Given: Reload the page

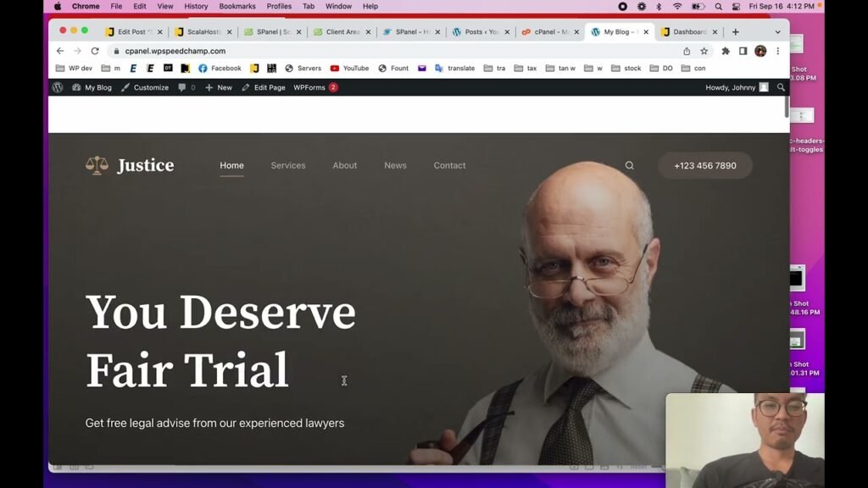Looking at the screenshot, I should click(95, 51).
